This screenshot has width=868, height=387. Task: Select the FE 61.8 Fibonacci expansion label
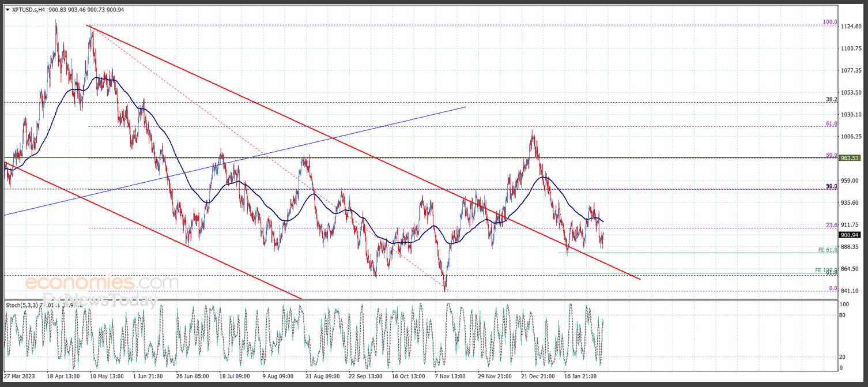click(x=827, y=250)
